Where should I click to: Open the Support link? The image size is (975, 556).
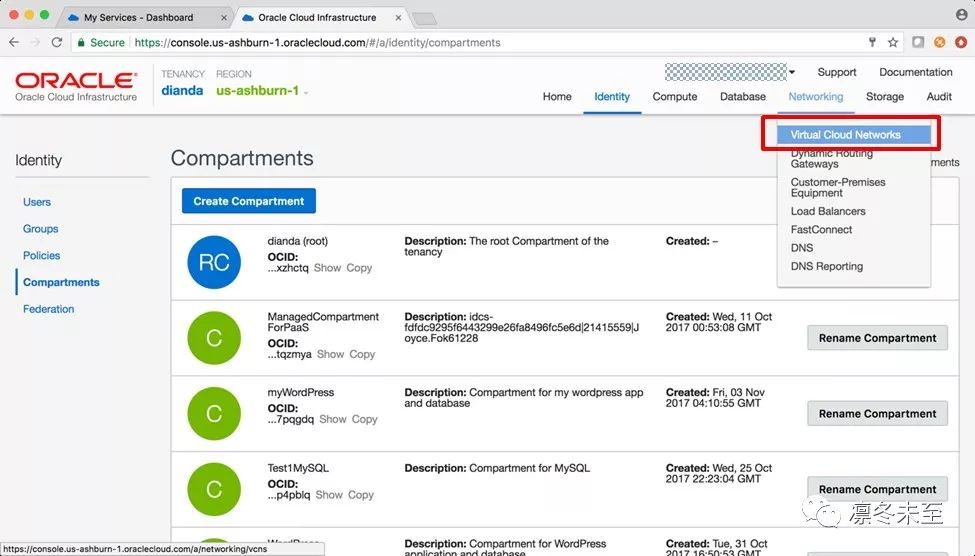pyautogui.click(x=836, y=72)
